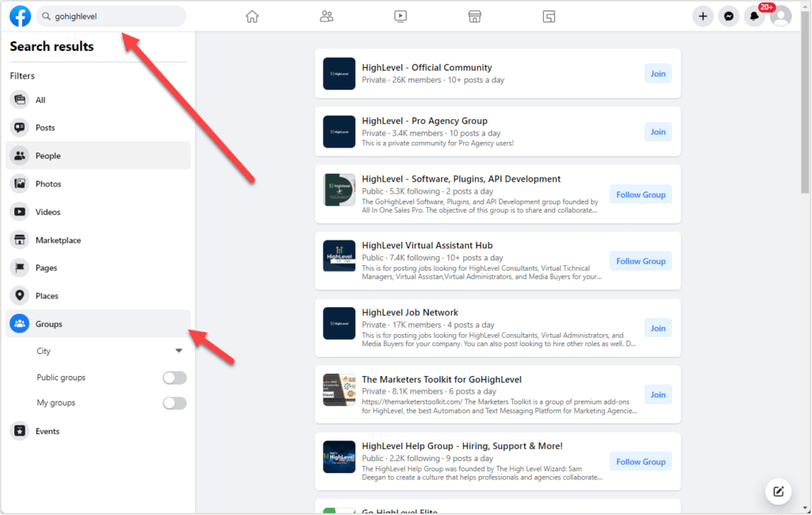Open the notifications bell
The height and width of the screenshot is (515, 812).
pos(755,17)
